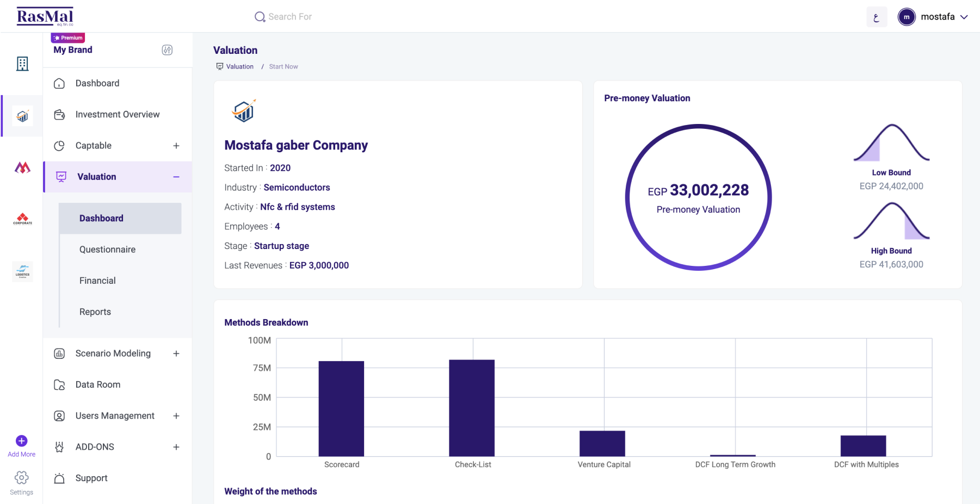
Task: Click the Valuation presentation icon in sidebar
Action: click(x=61, y=177)
